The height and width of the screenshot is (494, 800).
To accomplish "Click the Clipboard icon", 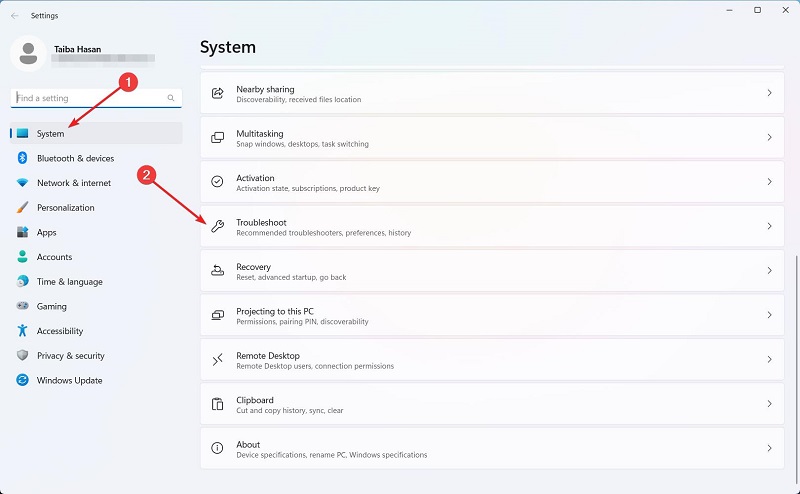I will (217, 404).
